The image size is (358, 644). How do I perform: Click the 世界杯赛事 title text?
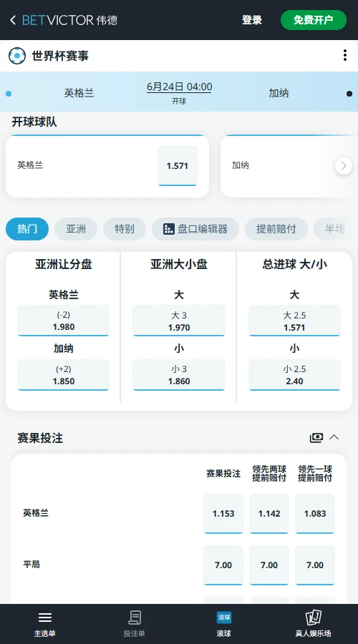60,56
